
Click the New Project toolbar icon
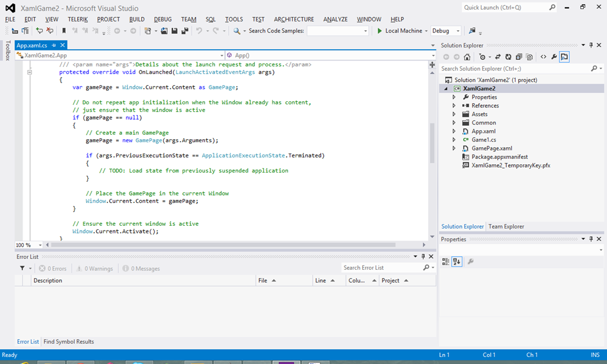coord(148,31)
